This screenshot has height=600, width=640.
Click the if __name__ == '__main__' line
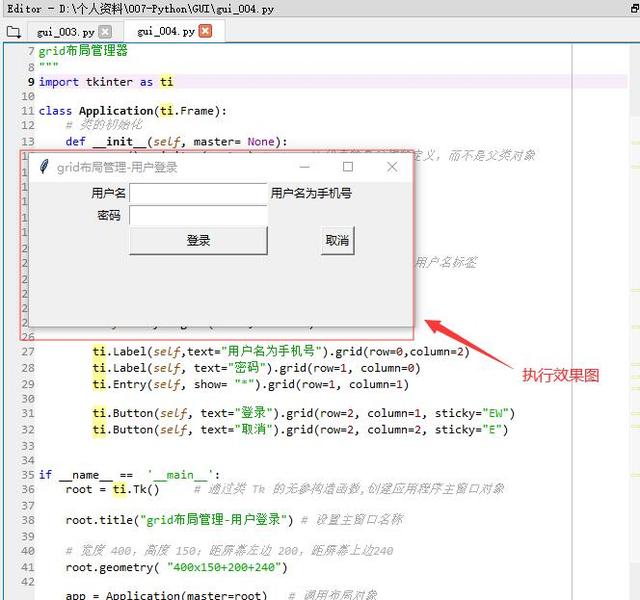(129, 475)
